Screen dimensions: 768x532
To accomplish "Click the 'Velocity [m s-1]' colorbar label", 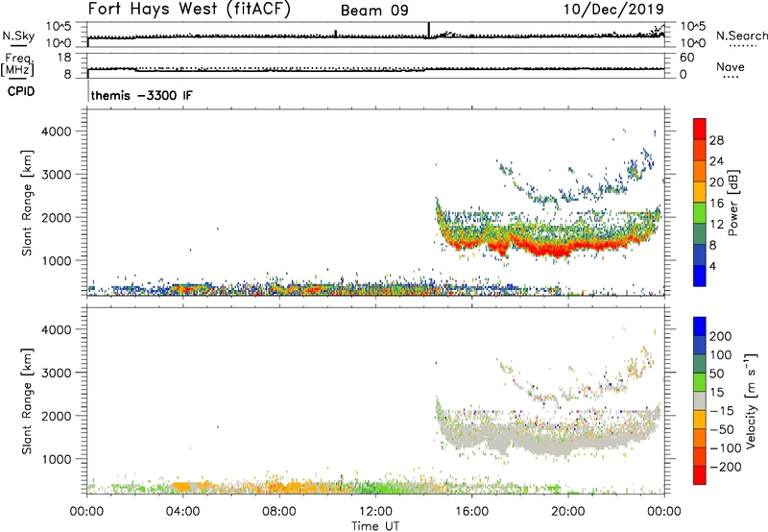I will (751, 400).
